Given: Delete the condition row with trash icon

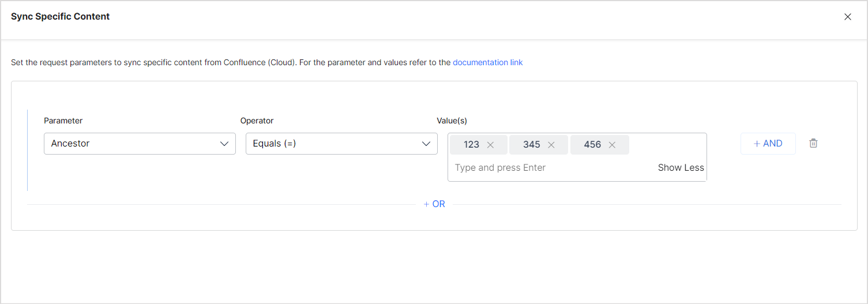Looking at the screenshot, I should 813,144.
